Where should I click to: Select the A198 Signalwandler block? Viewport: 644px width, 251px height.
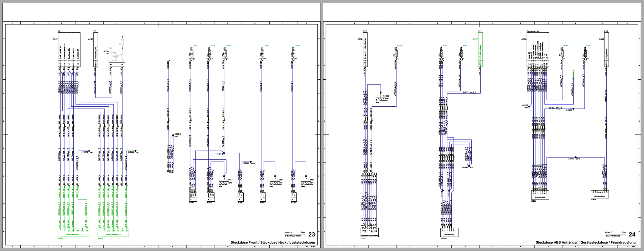pos(538,50)
